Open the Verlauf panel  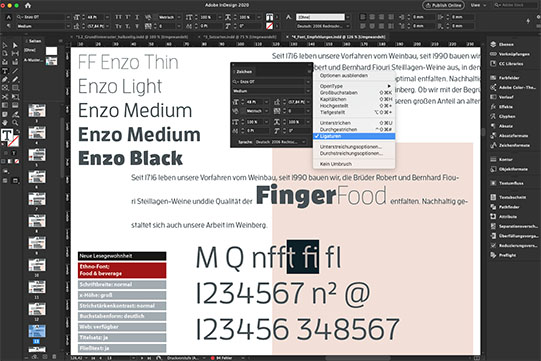coord(502,97)
